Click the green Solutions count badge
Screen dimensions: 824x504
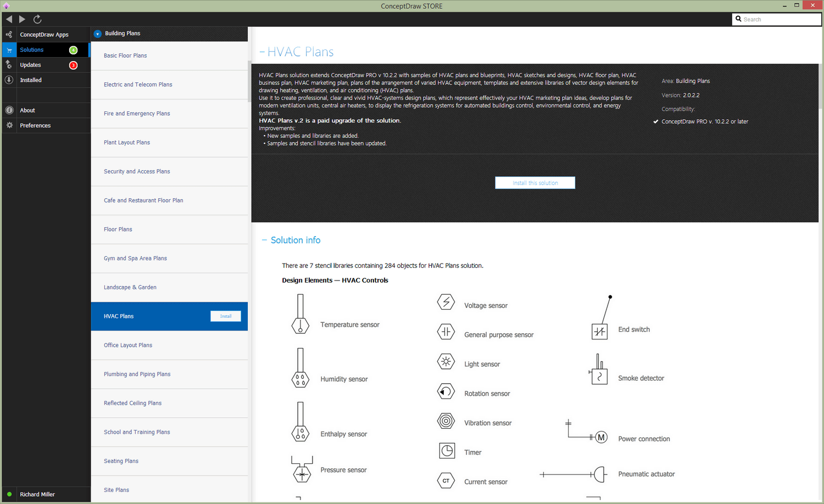pyautogui.click(x=73, y=50)
